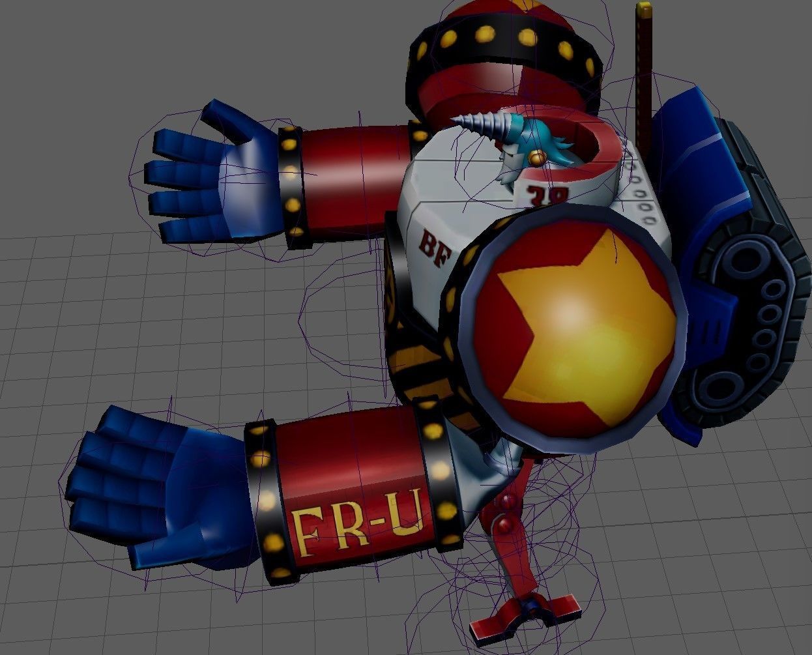
Task: Click the "BF" lettering on the white torso
Action: point(435,248)
